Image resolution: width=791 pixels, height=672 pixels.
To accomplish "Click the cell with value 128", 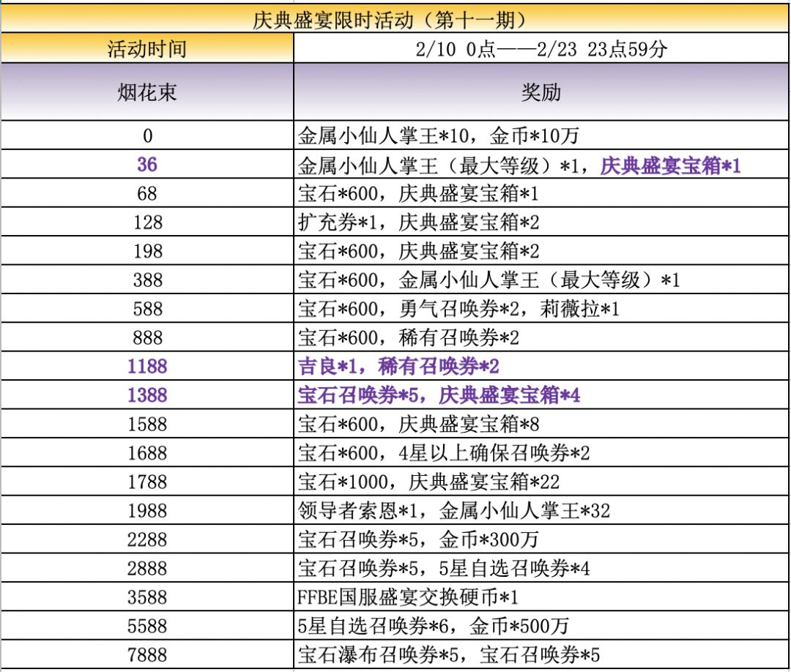I will pos(146,223).
